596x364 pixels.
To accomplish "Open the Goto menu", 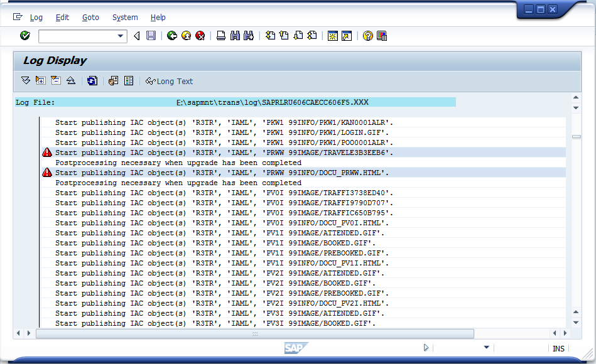I will [90, 18].
